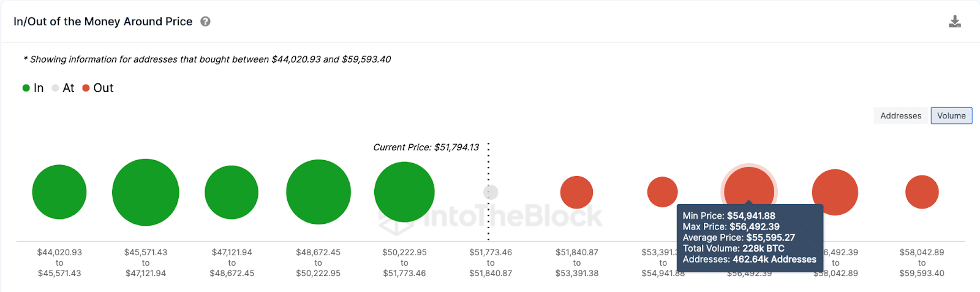
Task: Toggle the green In legend item
Action: coord(33,88)
